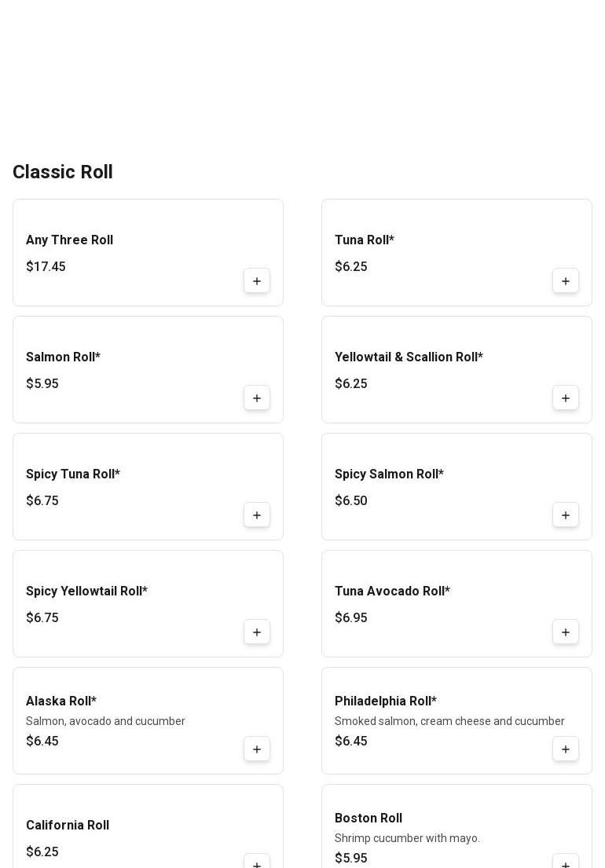Add Philadelphia Roll to cart

(566, 749)
